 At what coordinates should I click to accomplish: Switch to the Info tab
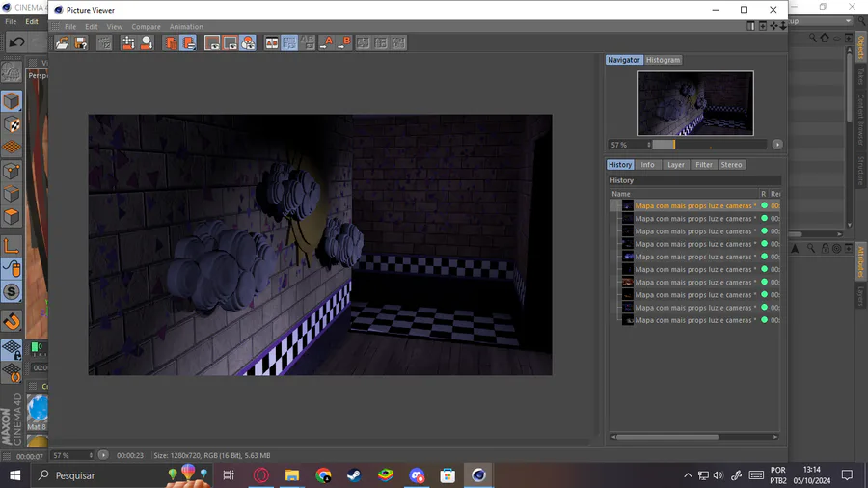coord(648,165)
